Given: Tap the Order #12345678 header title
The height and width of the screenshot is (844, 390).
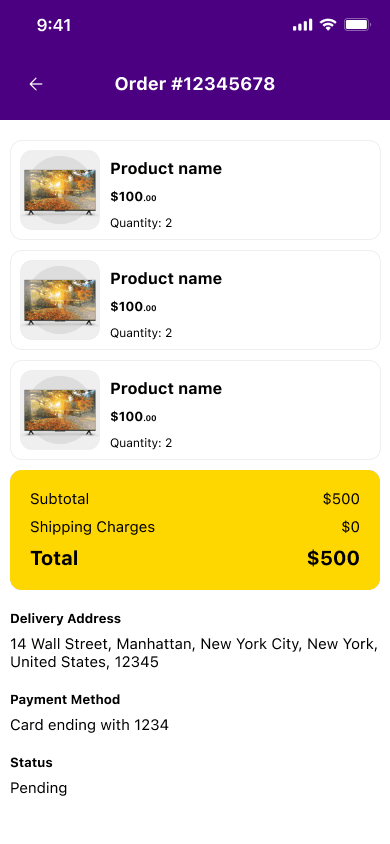Looking at the screenshot, I should coord(195,84).
